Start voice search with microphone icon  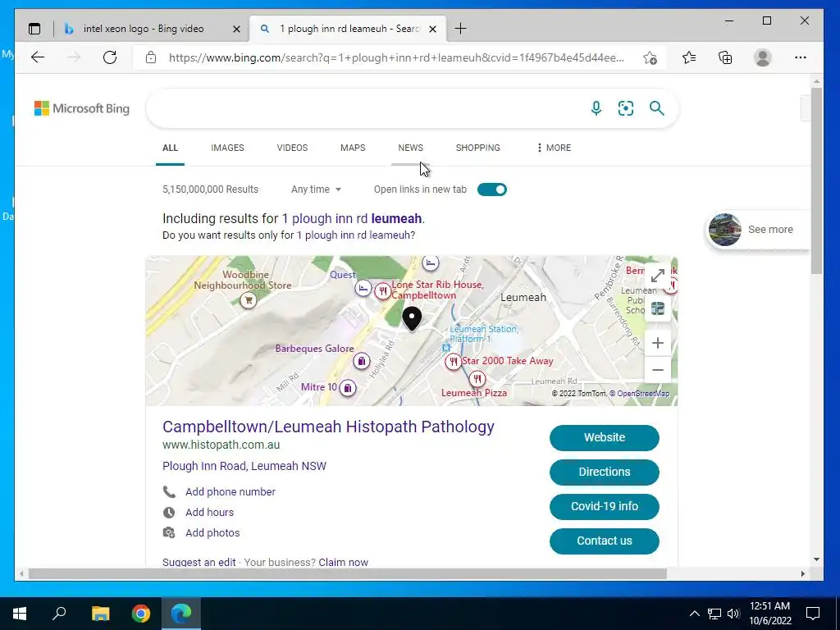pos(596,108)
